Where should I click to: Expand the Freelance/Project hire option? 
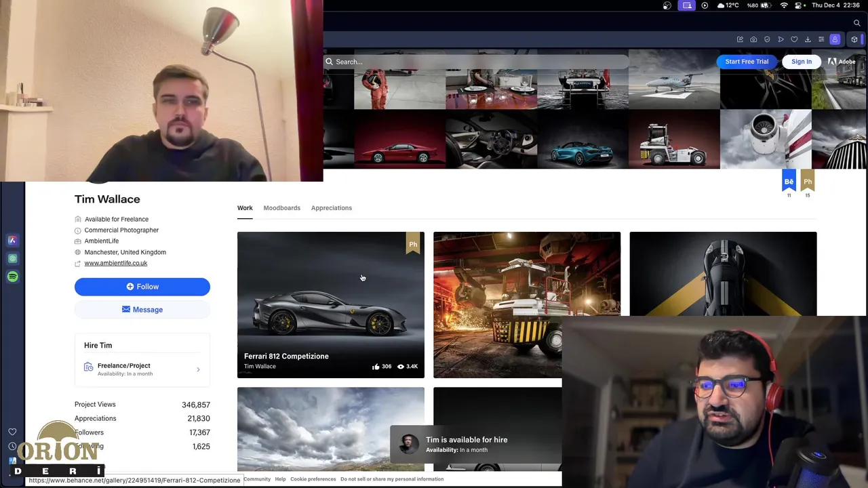click(x=142, y=369)
